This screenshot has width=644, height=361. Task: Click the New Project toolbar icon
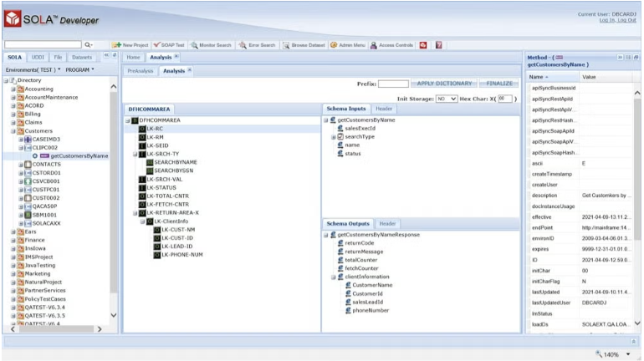point(116,45)
